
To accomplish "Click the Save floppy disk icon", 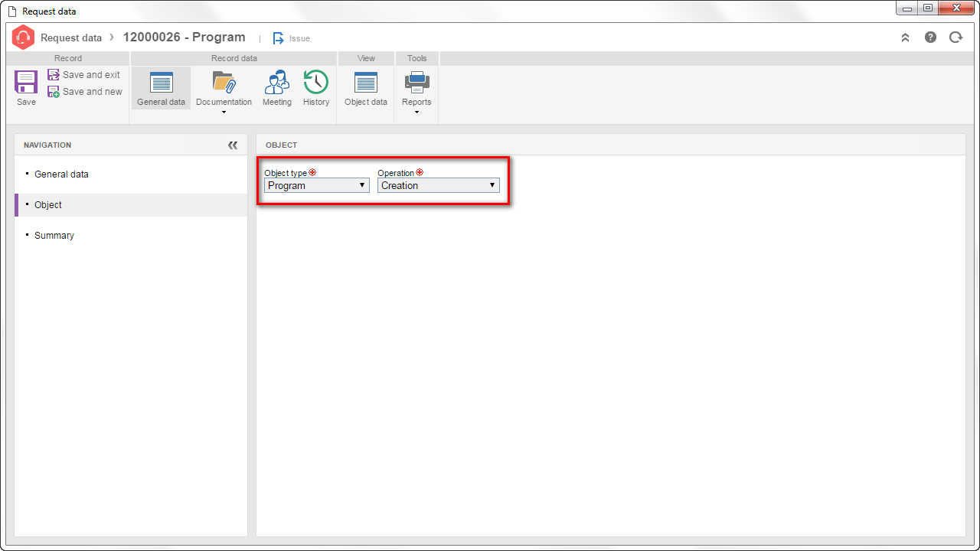I will pyautogui.click(x=26, y=82).
